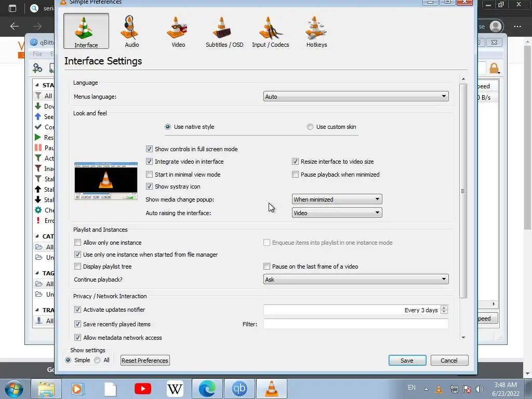Collapse the STATUS tree section in qBittorrent
Screen dimensions: 532x399
pos(37,85)
